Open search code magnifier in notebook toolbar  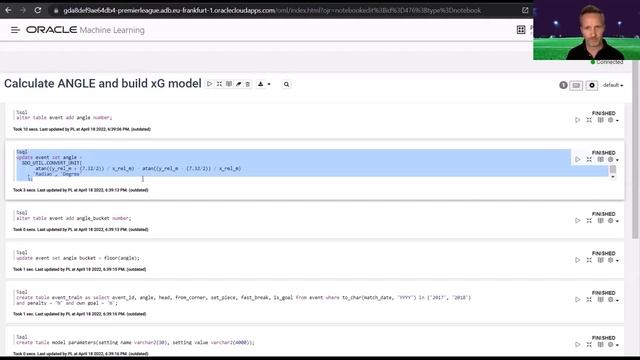point(287,84)
